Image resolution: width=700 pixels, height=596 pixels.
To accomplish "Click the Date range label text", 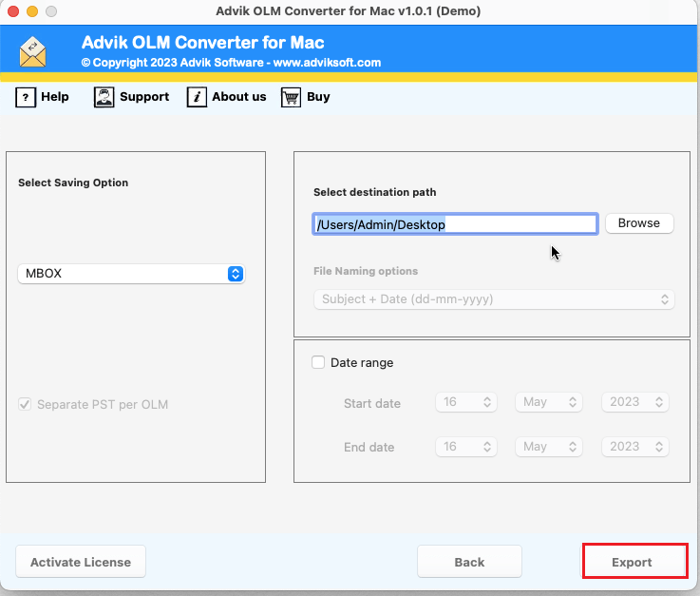I will click(362, 363).
